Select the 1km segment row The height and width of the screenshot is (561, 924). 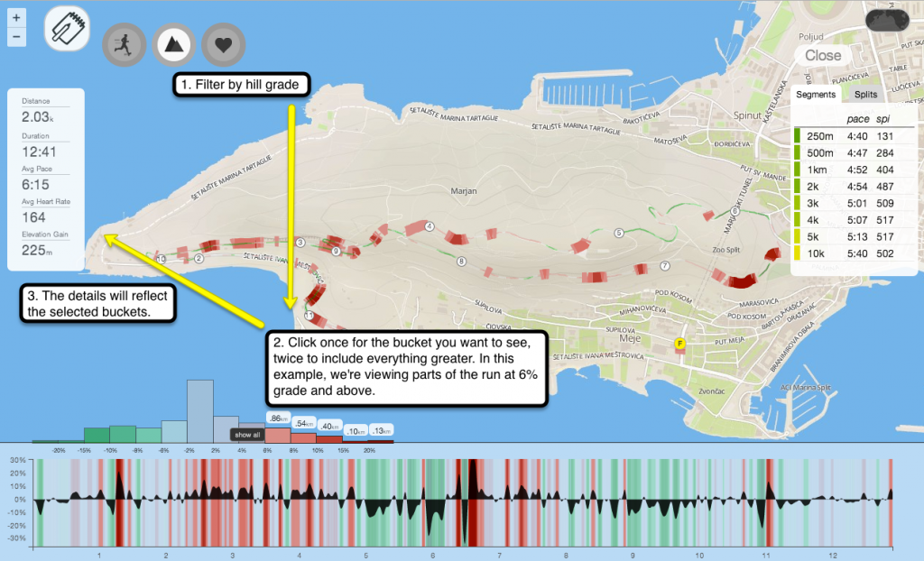pyautogui.click(x=853, y=170)
